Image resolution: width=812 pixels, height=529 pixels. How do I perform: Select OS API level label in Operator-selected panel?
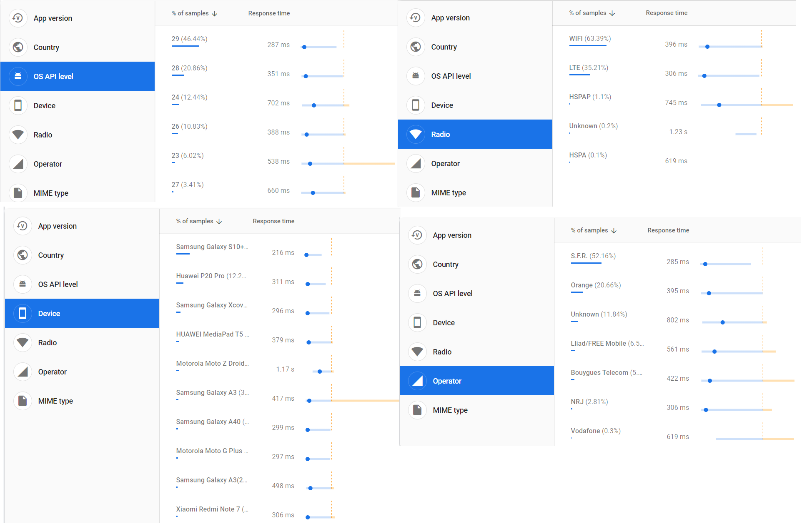pos(453,294)
